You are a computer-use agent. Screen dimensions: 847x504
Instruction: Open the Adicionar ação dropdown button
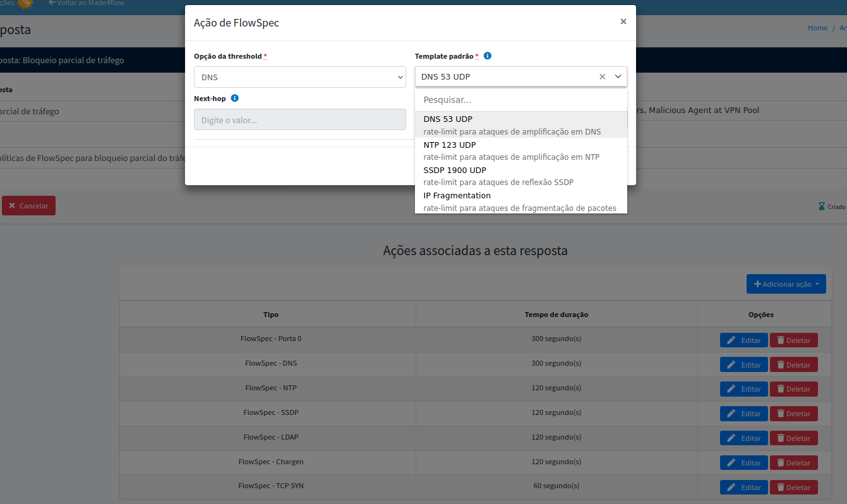tap(786, 284)
